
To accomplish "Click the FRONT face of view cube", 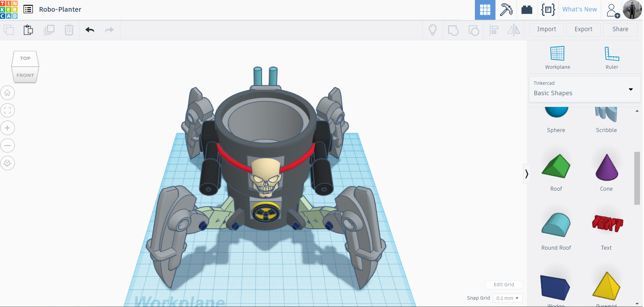I will point(25,75).
